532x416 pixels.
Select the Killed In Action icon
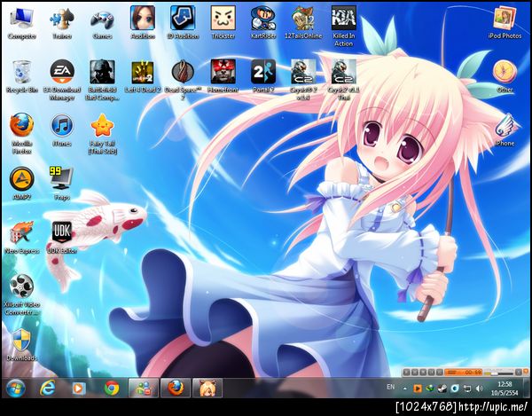click(344, 27)
